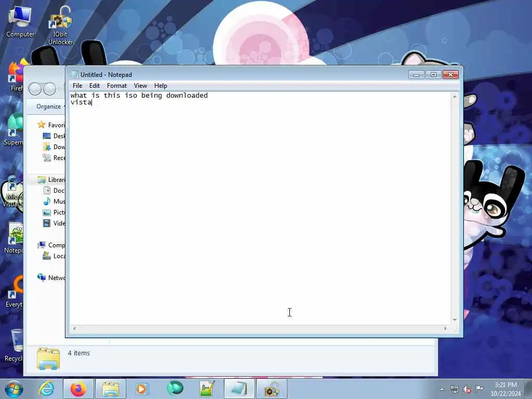Click the folder icon in Explorer details pane
Screen dimensions: 532x399
(48, 358)
